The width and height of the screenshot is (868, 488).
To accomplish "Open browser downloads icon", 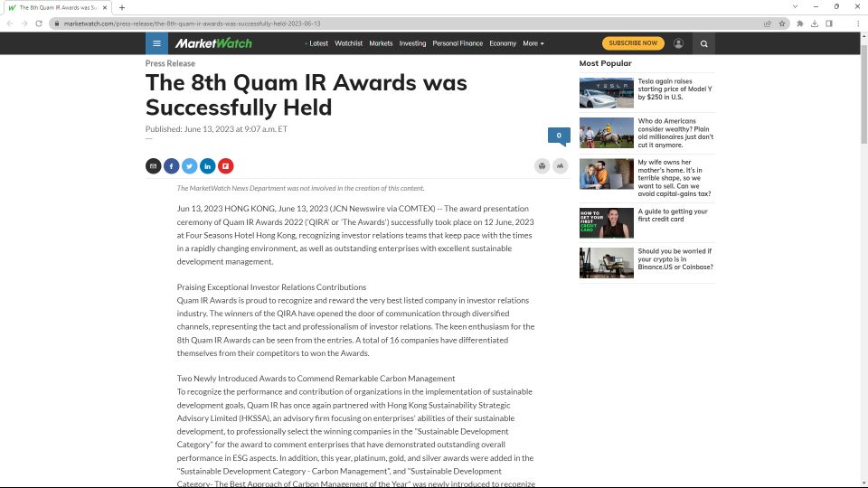I will click(x=815, y=23).
